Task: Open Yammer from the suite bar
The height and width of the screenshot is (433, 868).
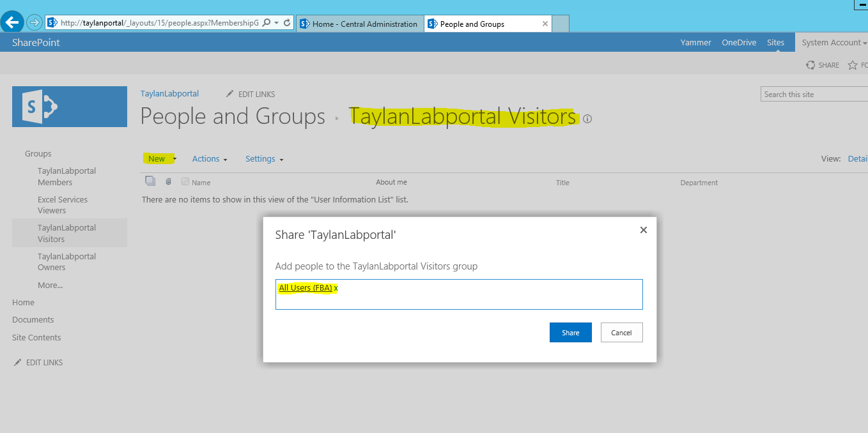Action: coord(696,43)
